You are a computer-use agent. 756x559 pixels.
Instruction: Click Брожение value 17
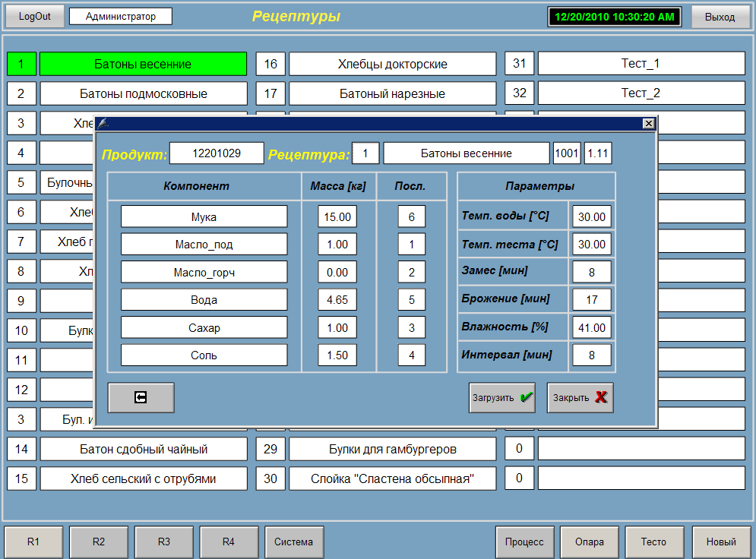coord(592,300)
